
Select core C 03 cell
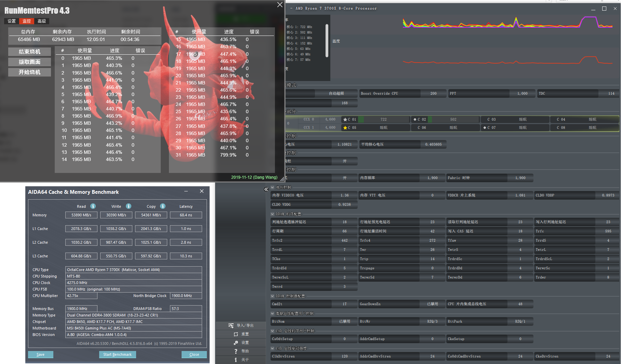click(515, 120)
